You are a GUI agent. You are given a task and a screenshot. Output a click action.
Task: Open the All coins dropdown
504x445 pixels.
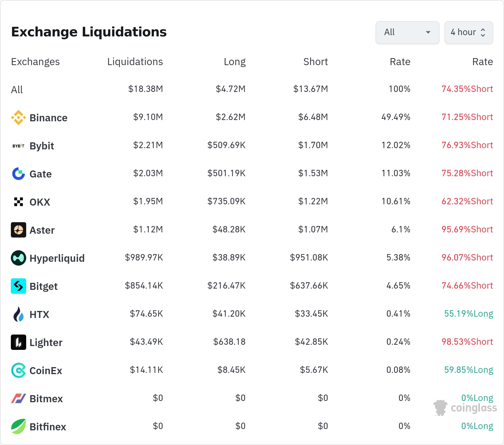click(x=408, y=32)
